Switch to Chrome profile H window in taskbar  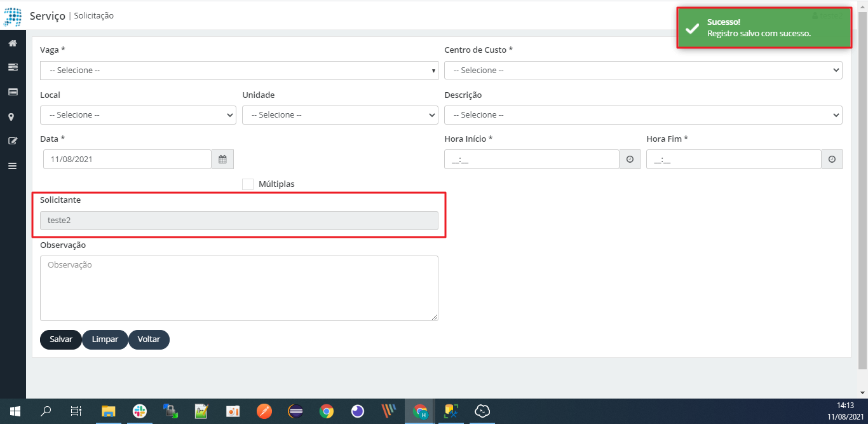point(419,411)
